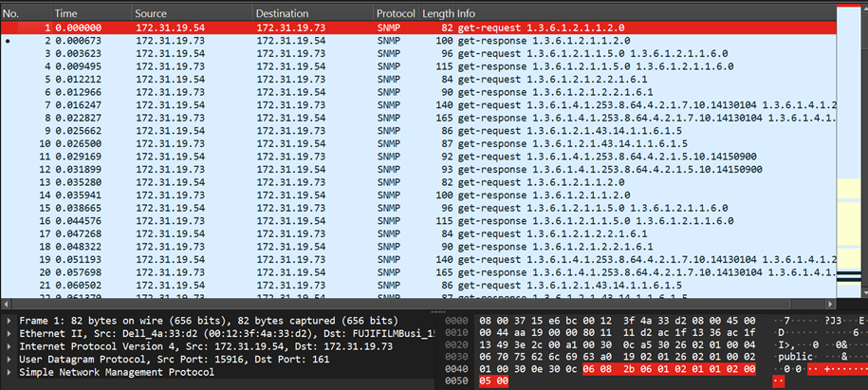Expand the Simple Network Management Protocol section
This screenshot has height=390, width=868.
tap(9, 373)
